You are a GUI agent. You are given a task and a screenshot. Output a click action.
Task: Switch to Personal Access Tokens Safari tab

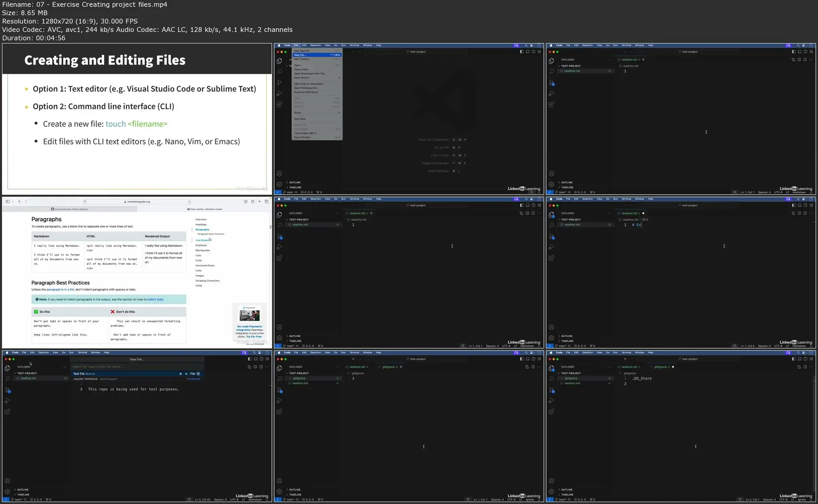69,209
